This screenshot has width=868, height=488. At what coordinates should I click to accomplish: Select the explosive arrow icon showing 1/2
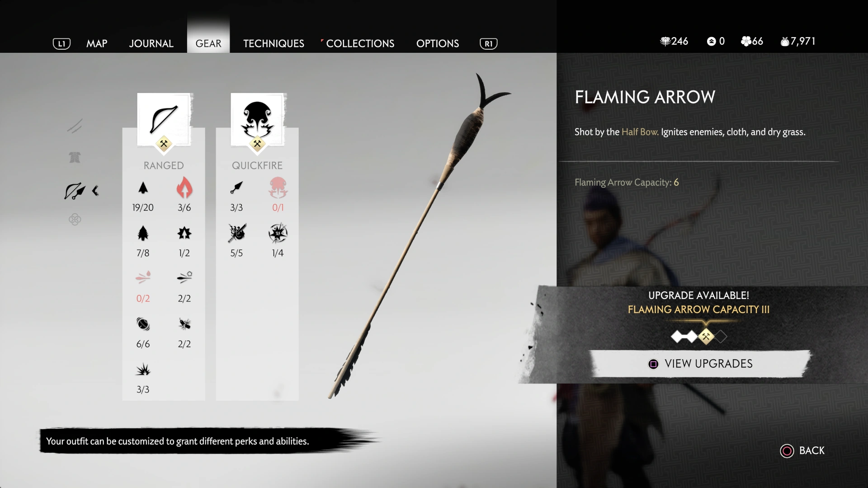(x=184, y=234)
